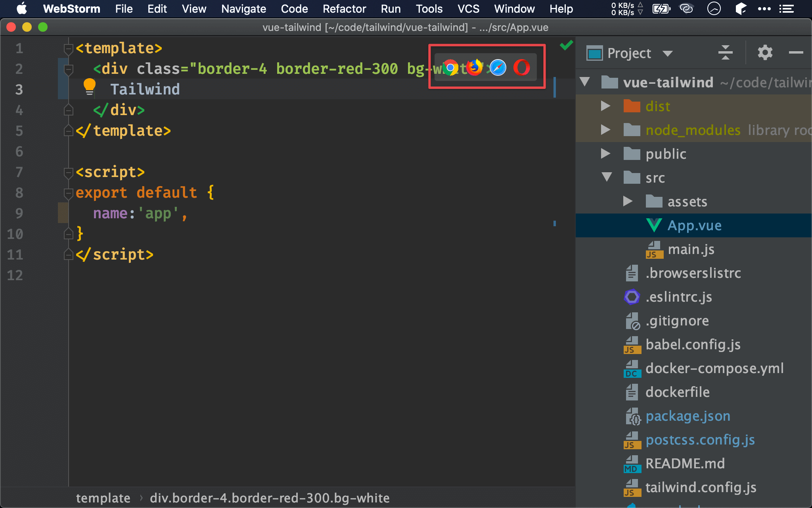Open Project panel settings gear
The height and width of the screenshot is (508, 812).
tap(765, 53)
